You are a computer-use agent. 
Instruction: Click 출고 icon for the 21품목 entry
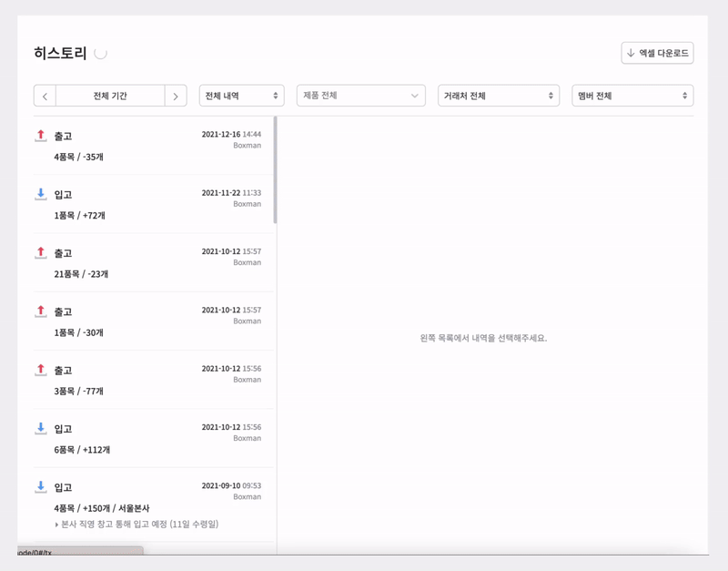[x=40, y=252]
